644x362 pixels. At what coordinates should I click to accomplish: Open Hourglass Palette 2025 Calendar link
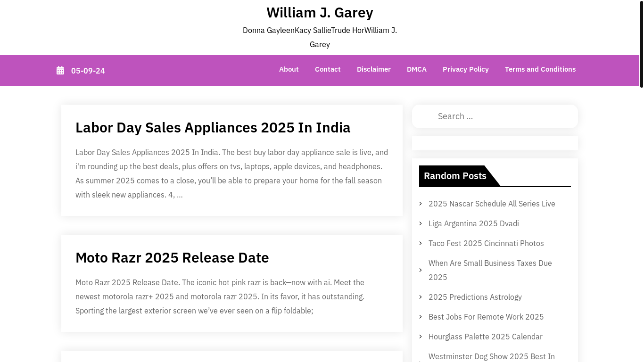pyautogui.click(x=485, y=337)
